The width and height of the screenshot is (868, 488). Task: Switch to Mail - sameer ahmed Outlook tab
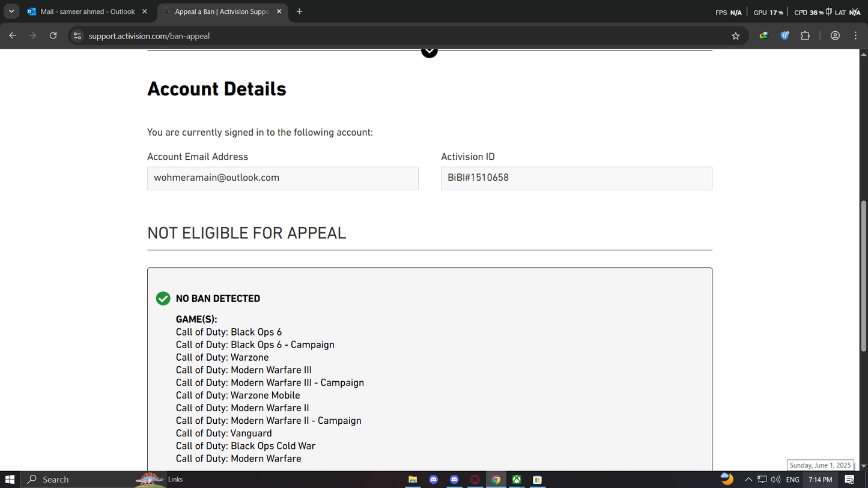87,11
